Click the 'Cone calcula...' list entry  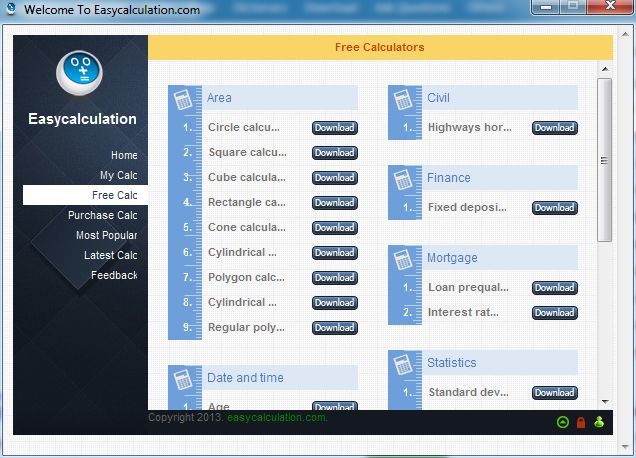coord(247,228)
